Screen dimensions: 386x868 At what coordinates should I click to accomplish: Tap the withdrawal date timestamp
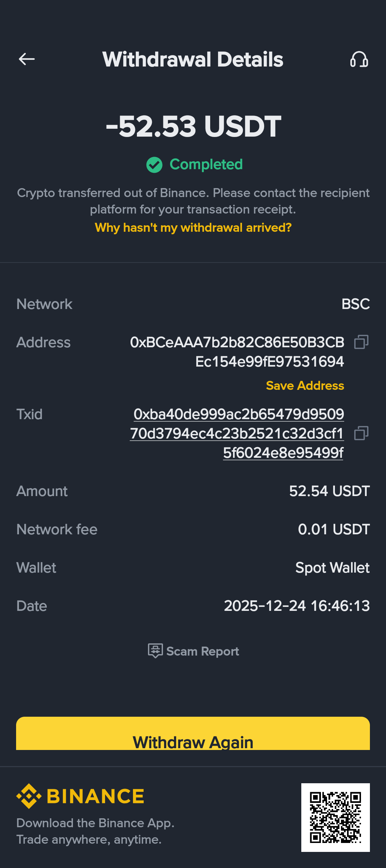pyautogui.click(x=297, y=606)
